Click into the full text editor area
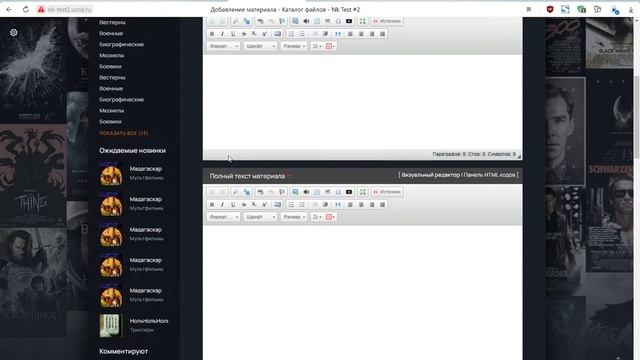The height and width of the screenshot is (360, 640). [362, 292]
